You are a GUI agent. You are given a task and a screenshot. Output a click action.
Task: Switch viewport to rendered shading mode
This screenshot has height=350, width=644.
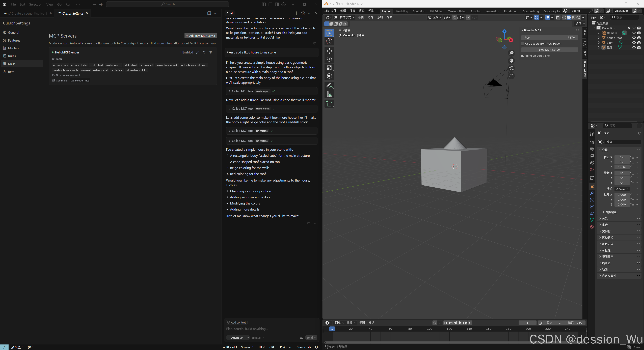578,17
